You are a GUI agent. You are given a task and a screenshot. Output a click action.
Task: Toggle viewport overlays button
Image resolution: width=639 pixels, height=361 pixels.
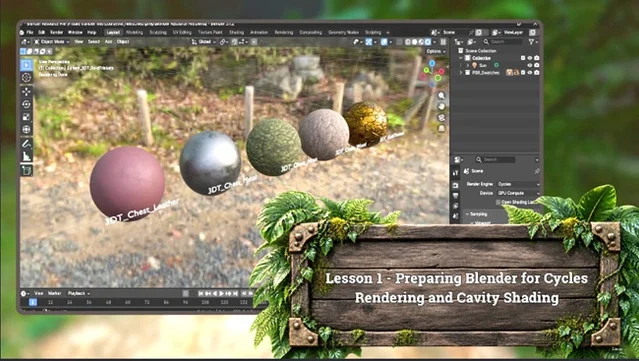[x=384, y=42]
